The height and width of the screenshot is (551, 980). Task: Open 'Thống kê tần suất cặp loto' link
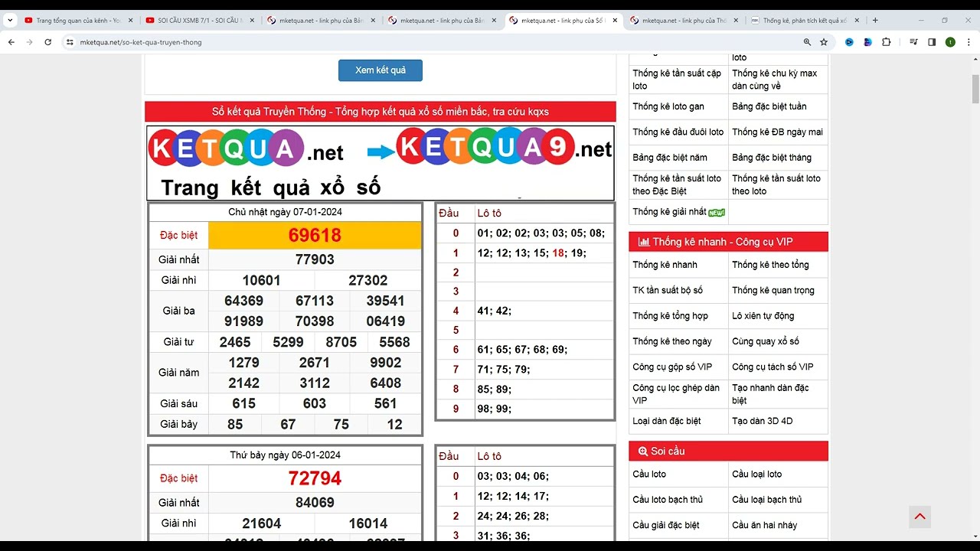click(677, 80)
